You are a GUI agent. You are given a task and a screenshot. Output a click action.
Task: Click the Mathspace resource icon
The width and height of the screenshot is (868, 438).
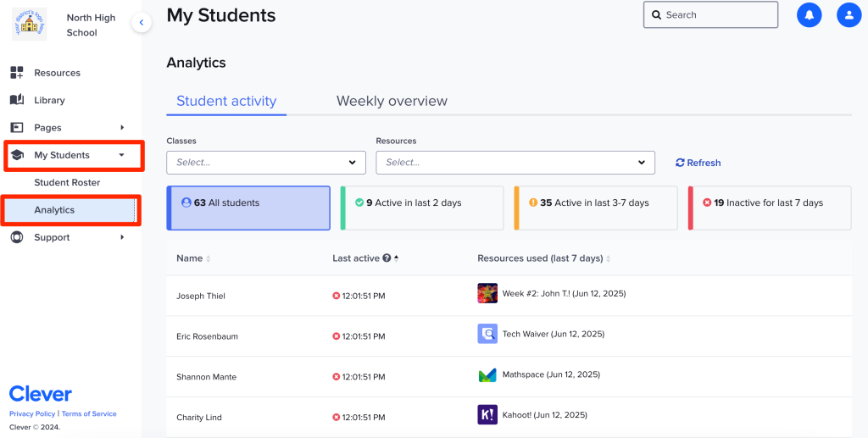(487, 374)
